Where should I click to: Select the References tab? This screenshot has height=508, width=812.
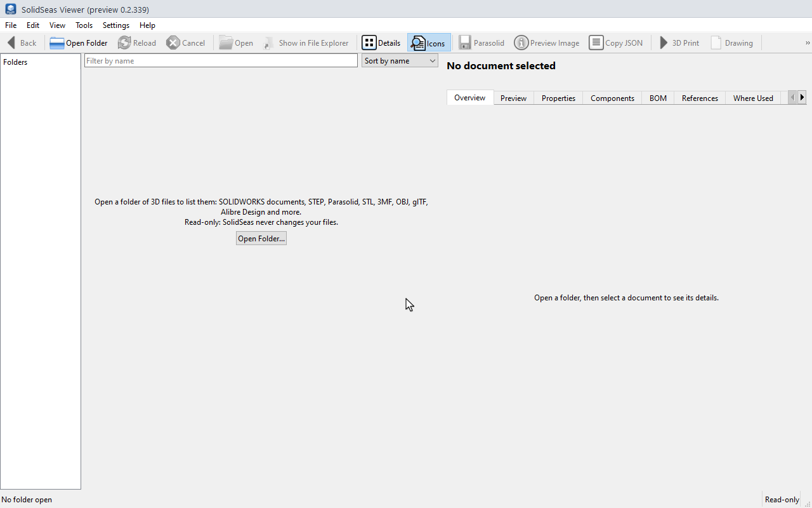point(700,98)
